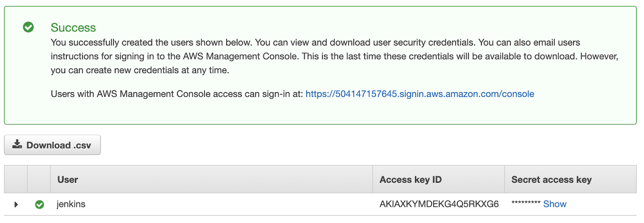
Task: Click the green Success checkmark icon in banner
Action: click(28, 27)
